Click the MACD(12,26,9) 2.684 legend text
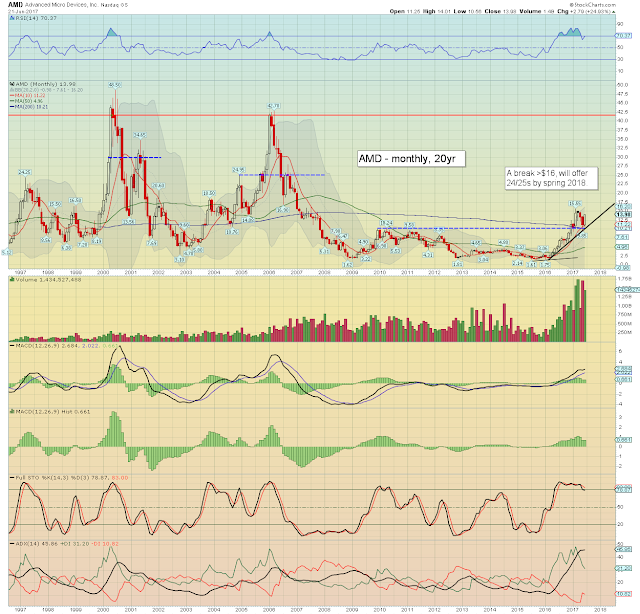 47,345
